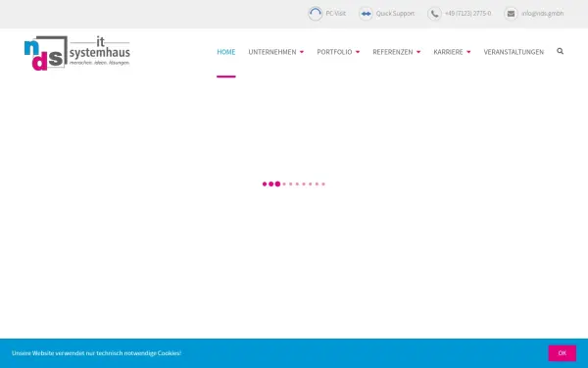Viewport: 588px width, 368px height.
Task: Click the nds it systemhaus logo
Action: tap(76, 53)
